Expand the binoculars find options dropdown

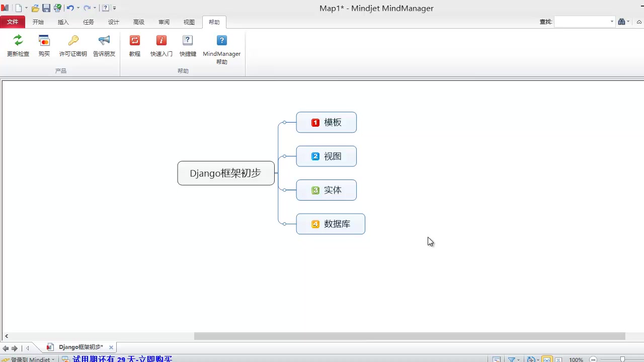[628, 22]
